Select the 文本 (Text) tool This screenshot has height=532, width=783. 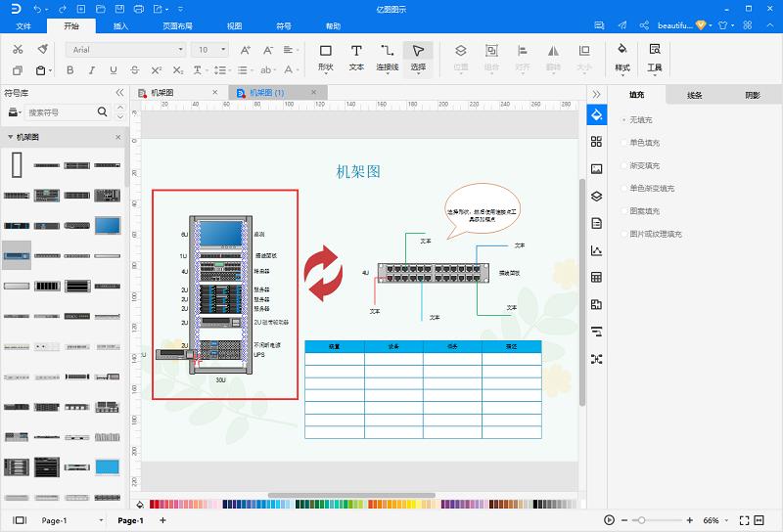[356, 57]
